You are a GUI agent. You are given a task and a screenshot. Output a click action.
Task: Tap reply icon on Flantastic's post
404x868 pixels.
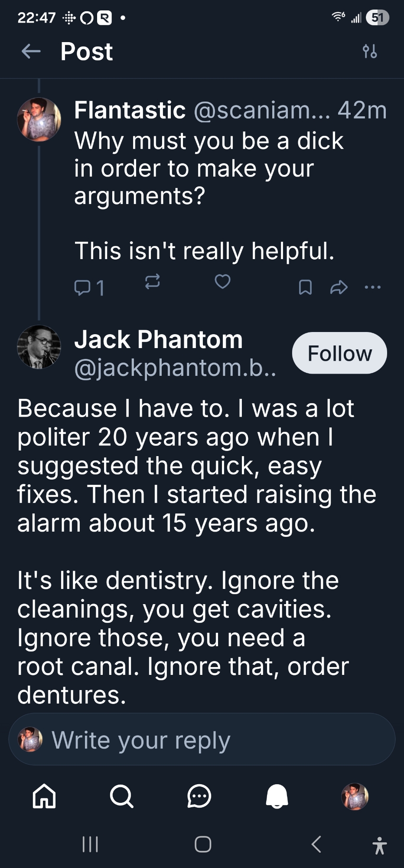click(82, 287)
